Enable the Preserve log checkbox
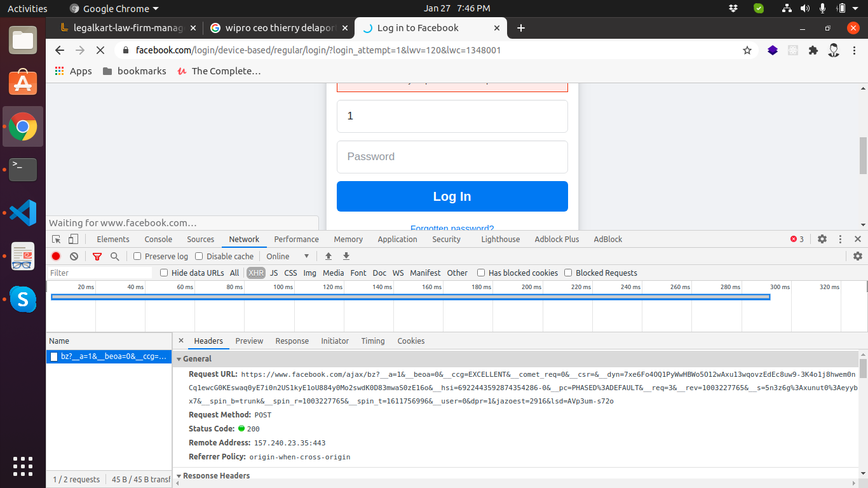The image size is (868, 488). point(137,256)
